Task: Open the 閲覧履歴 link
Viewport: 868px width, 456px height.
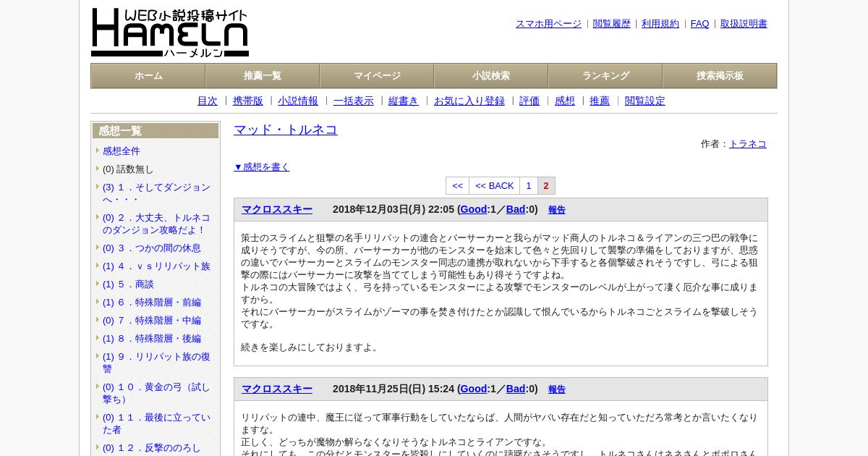Action: 612,24
